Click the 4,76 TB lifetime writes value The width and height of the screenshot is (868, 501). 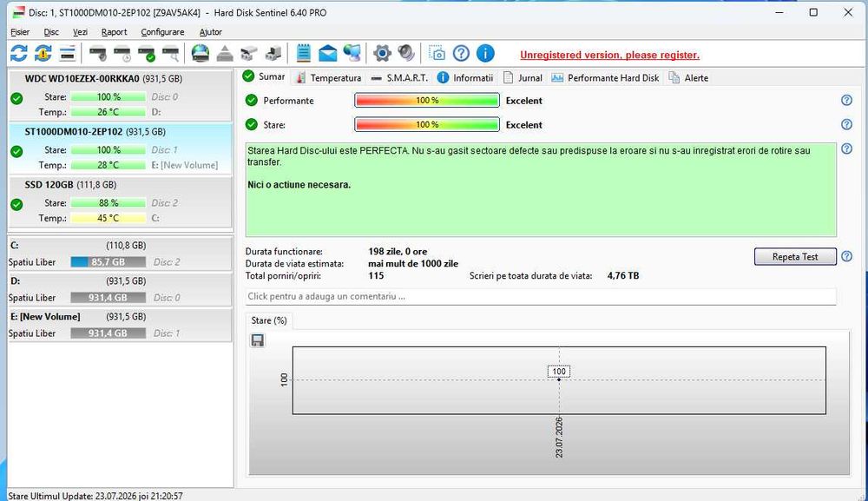point(622,276)
